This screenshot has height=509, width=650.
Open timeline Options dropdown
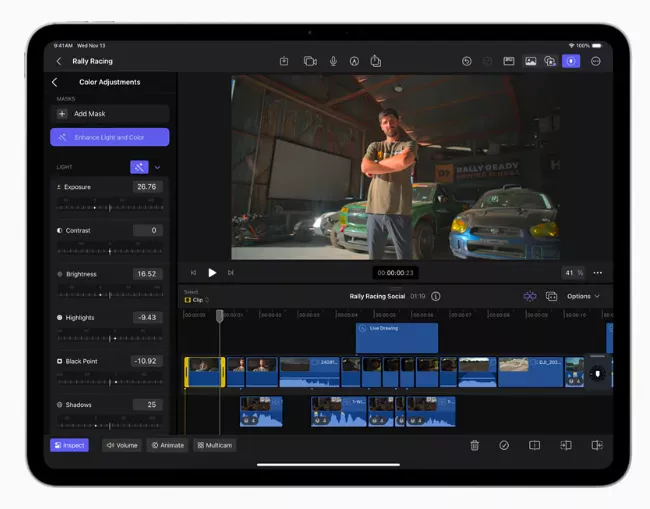(x=583, y=296)
